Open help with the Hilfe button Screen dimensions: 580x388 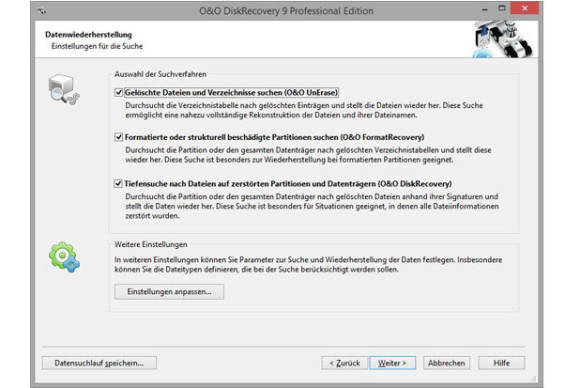(502, 363)
